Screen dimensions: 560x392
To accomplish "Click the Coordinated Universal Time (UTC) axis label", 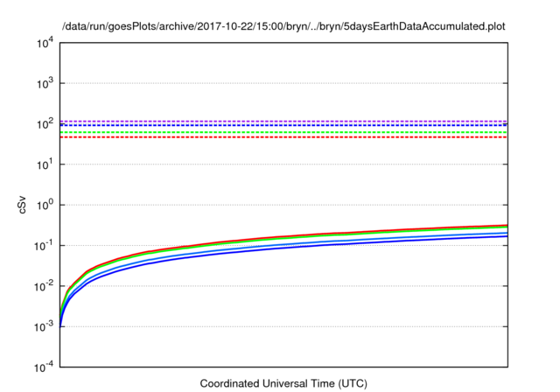I will 283,383.
